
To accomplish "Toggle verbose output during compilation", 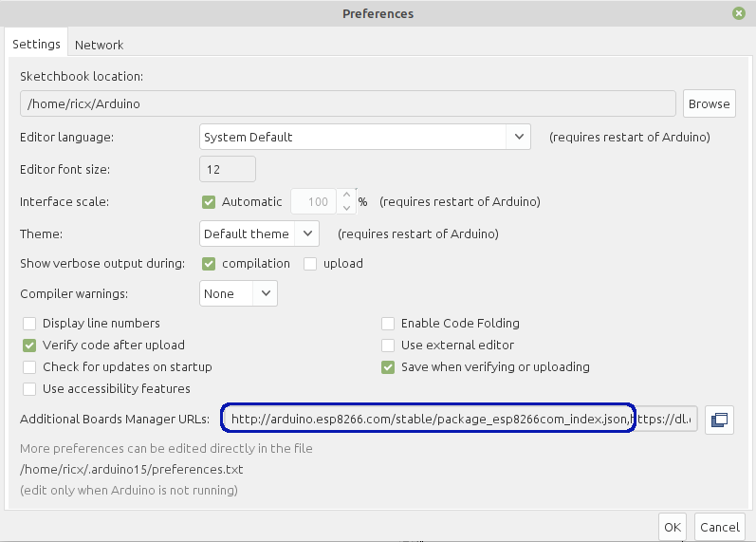I will (x=209, y=264).
